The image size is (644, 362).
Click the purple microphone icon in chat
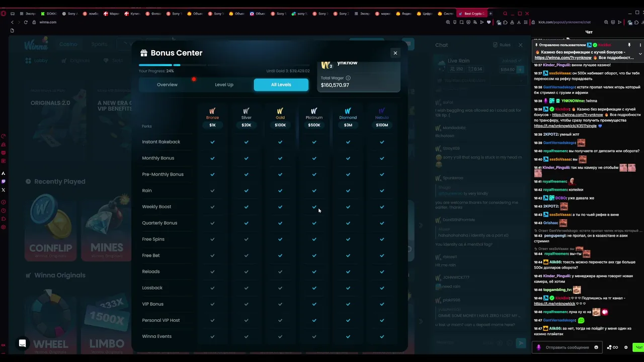click(538, 347)
